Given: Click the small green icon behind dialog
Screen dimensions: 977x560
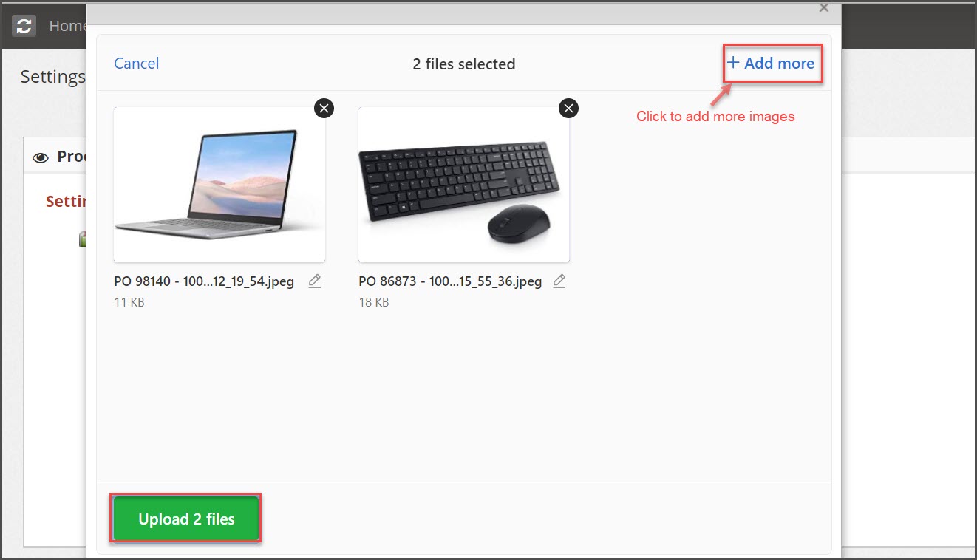Looking at the screenshot, I should coord(82,239).
